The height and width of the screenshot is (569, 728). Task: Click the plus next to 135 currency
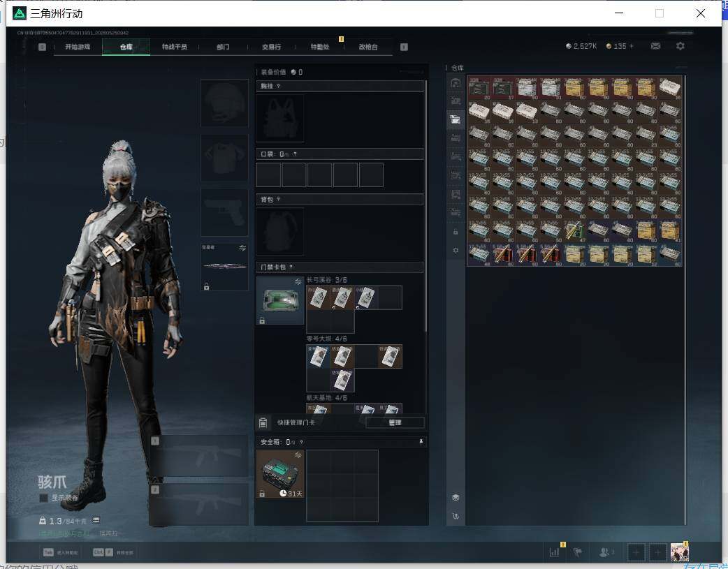pyautogui.click(x=632, y=46)
